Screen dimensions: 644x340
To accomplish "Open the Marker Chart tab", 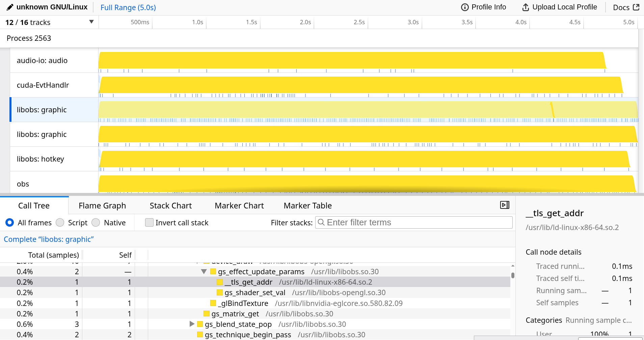I will click(x=239, y=205).
